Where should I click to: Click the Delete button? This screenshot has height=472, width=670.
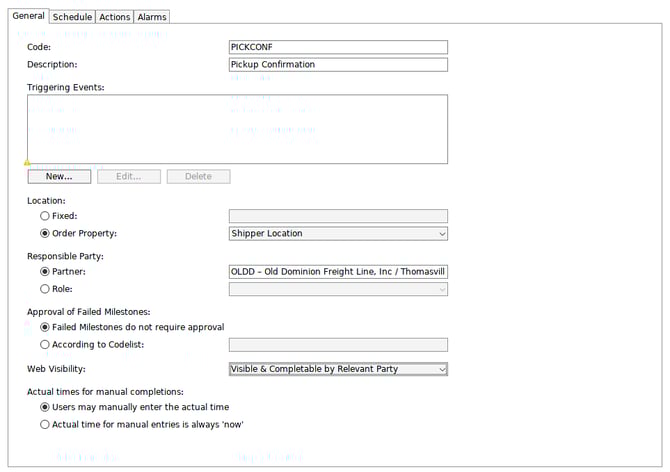[x=198, y=177]
